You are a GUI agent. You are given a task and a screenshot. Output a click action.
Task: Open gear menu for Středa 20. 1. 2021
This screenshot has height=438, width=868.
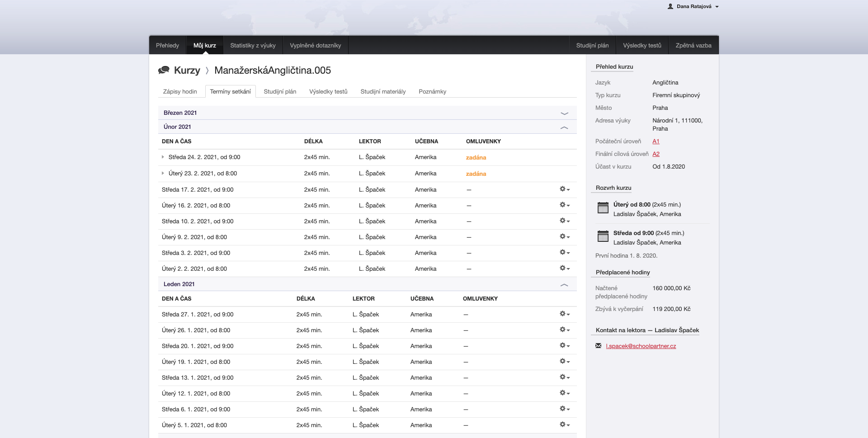pyautogui.click(x=565, y=346)
